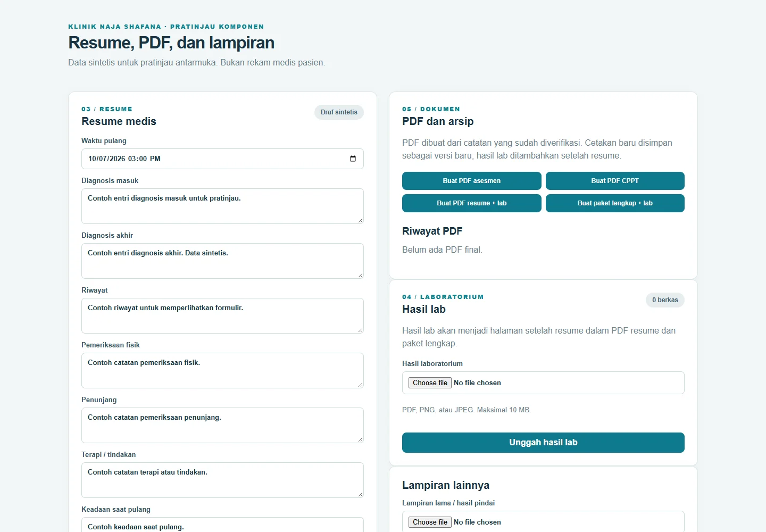
Task: Click the page title Resume, PDF, dan lampiran
Action: pyautogui.click(x=171, y=43)
